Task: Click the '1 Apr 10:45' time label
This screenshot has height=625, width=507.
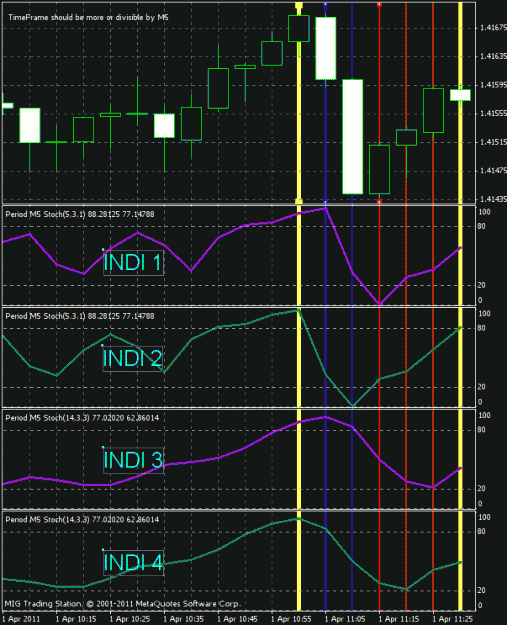Action: coord(237,619)
